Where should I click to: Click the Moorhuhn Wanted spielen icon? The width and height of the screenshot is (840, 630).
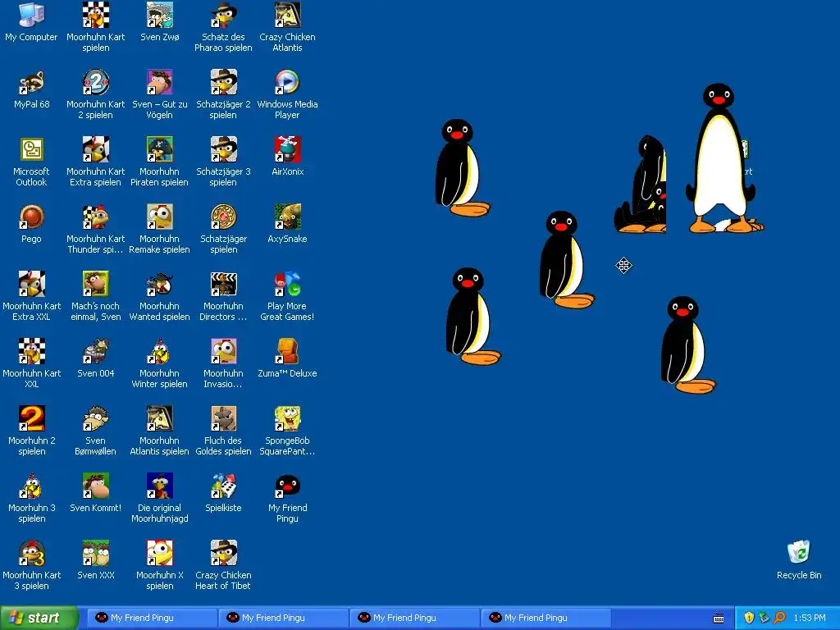point(160,284)
